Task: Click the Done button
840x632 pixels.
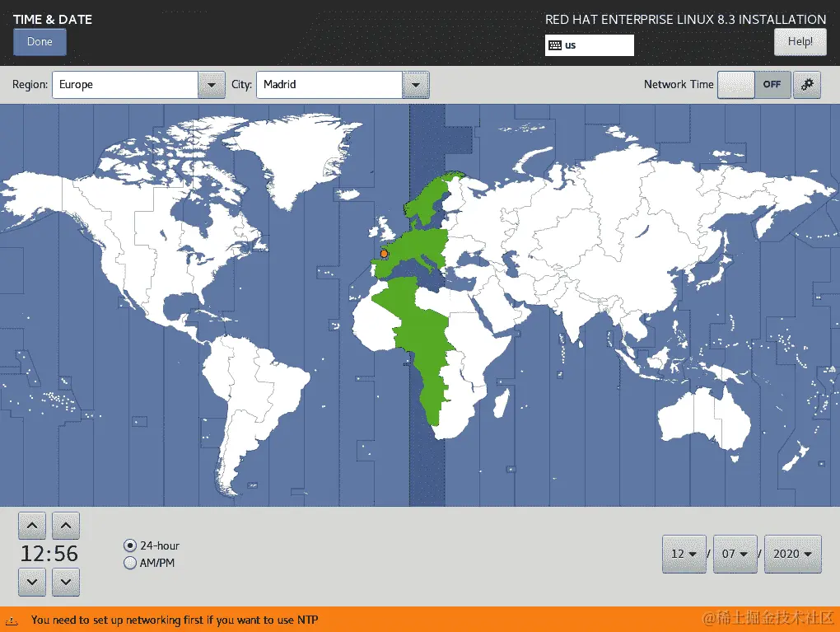Action: tap(40, 42)
